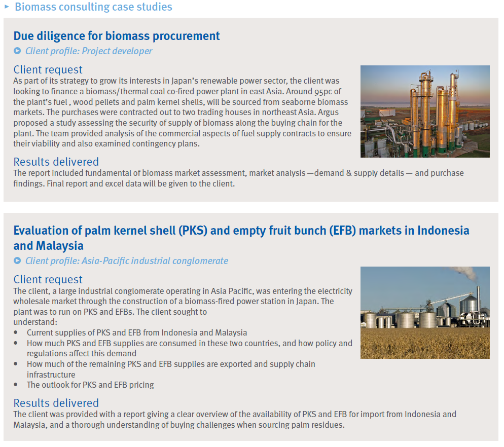The width and height of the screenshot is (504, 447).
Task: Open the grain silos and field photo
Action: (425, 312)
